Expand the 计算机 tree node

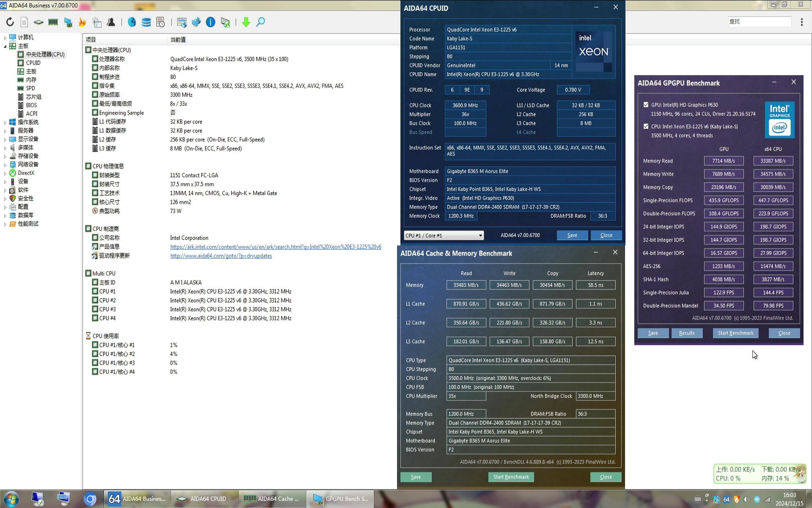5,38
